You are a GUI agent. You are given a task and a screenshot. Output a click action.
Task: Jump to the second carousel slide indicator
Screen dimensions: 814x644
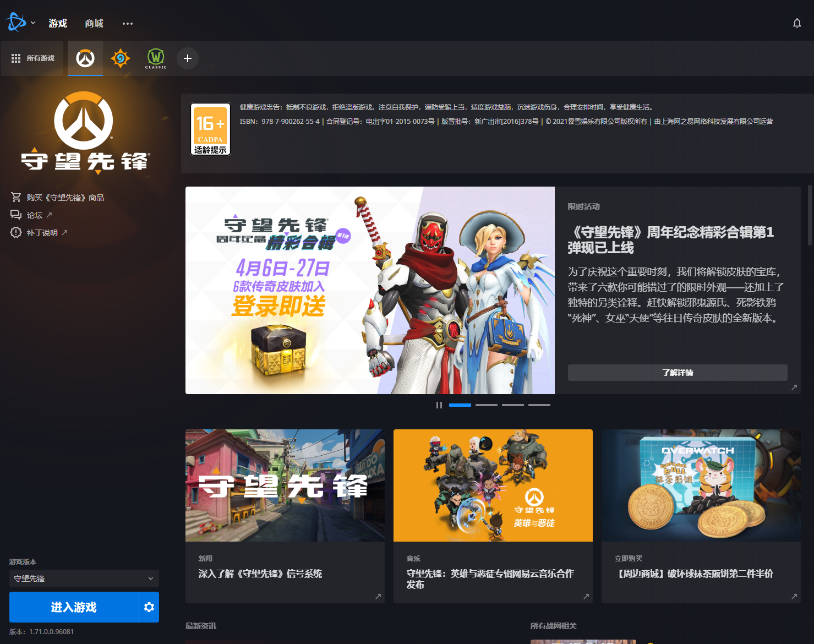(487, 405)
